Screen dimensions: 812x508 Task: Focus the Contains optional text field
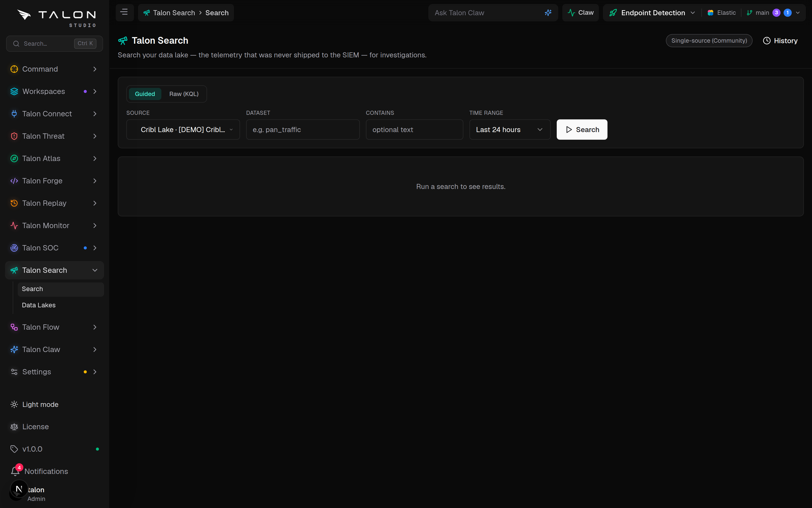(414, 130)
